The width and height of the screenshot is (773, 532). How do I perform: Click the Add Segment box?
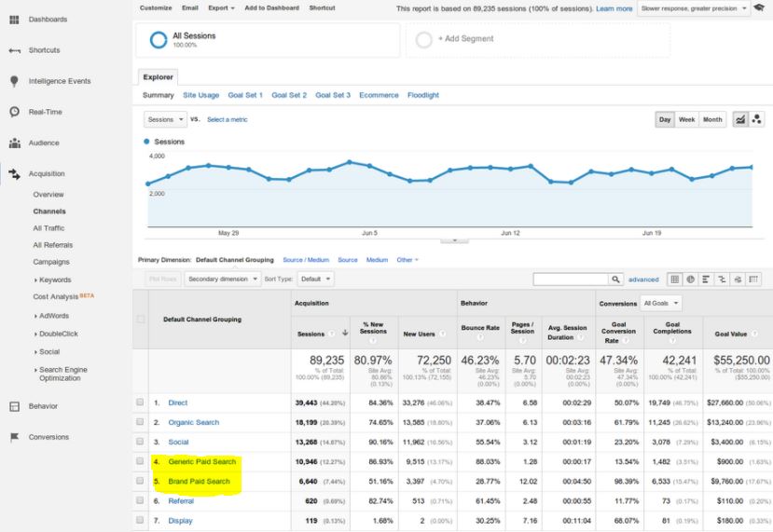click(x=538, y=39)
